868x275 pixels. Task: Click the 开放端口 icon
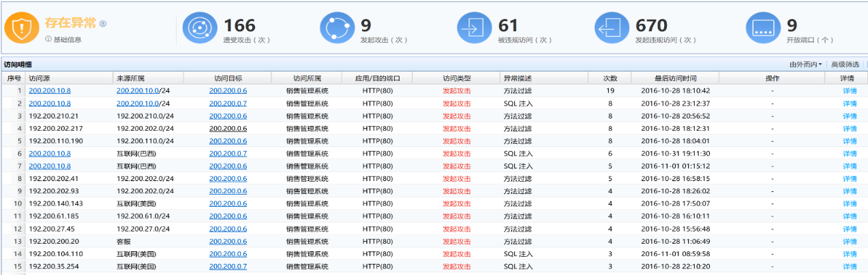click(x=763, y=29)
